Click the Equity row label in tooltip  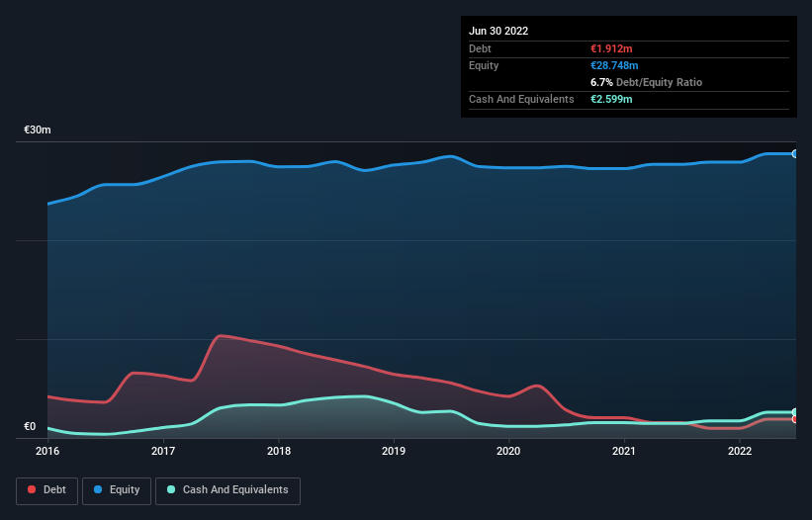(x=484, y=65)
